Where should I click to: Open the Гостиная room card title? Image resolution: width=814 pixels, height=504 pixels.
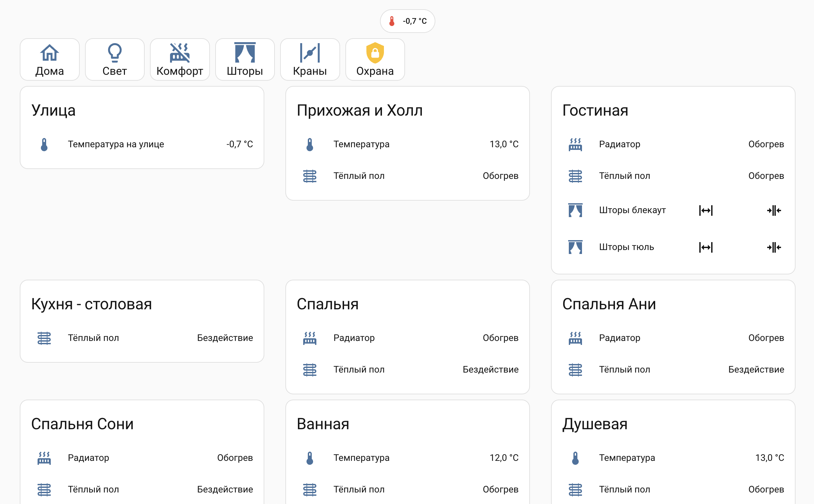pyautogui.click(x=595, y=110)
